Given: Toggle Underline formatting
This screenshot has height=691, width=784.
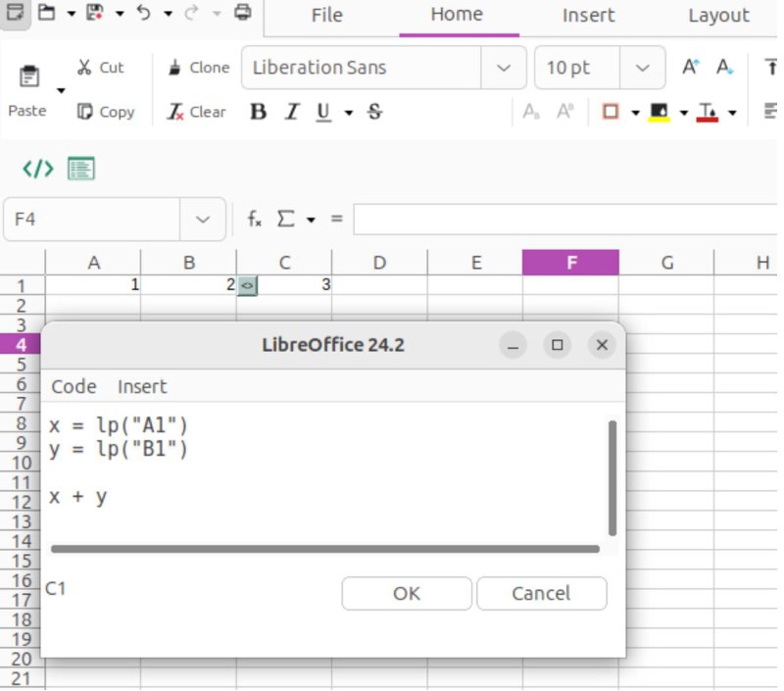Looking at the screenshot, I should tap(324, 112).
